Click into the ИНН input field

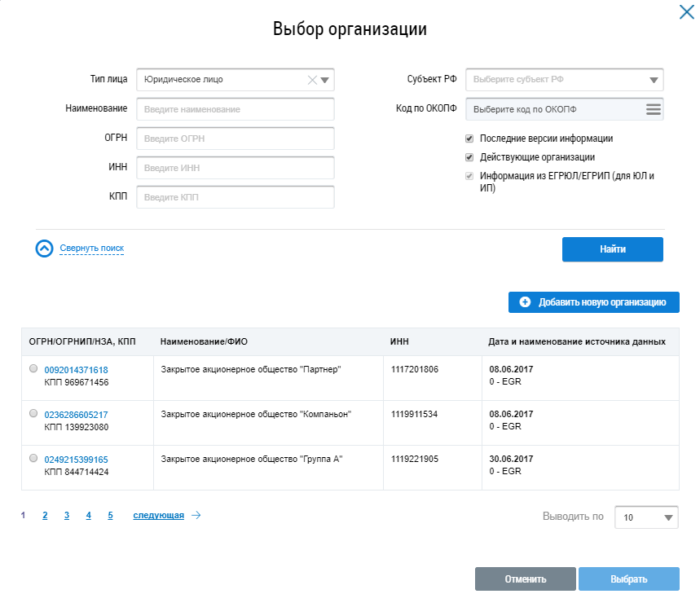[x=236, y=168]
